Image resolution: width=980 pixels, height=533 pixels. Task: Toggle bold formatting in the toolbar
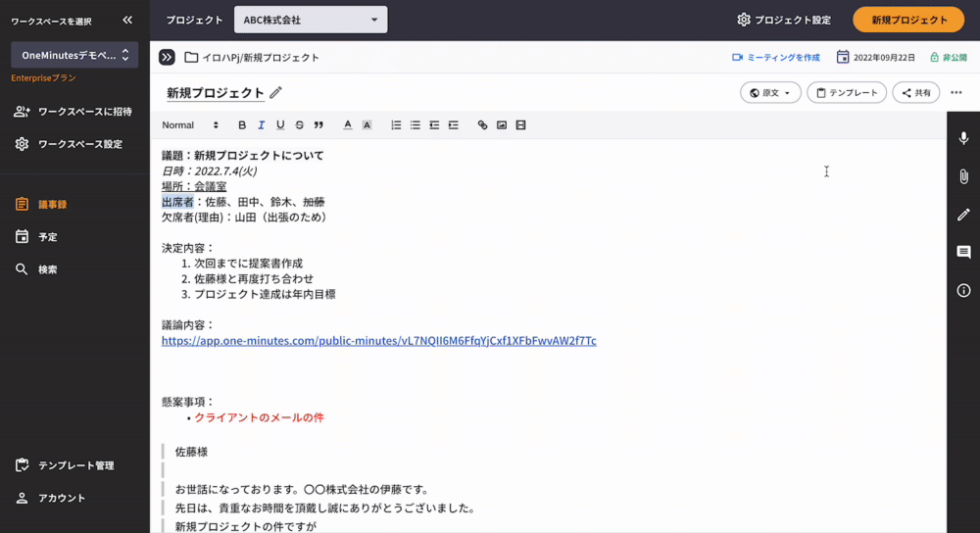point(242,125)
